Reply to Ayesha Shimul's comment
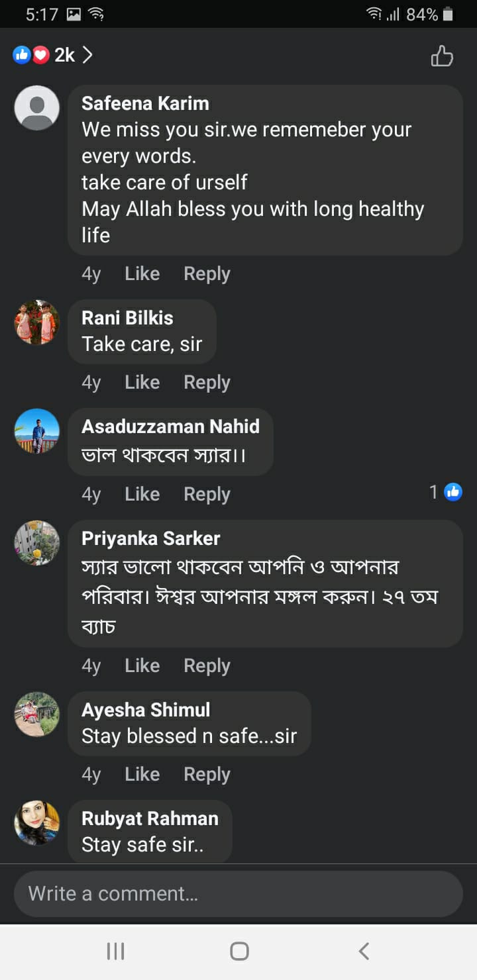 [207, 775]
